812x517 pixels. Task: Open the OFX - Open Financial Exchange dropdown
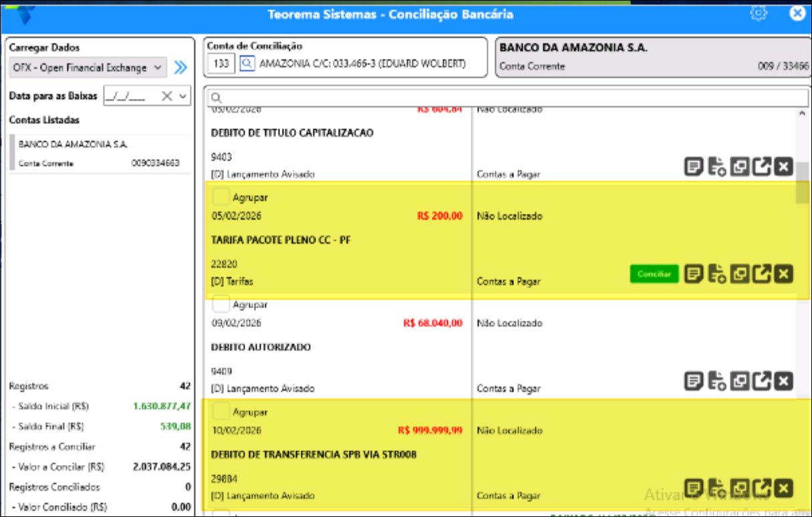[x=88, y=67]
